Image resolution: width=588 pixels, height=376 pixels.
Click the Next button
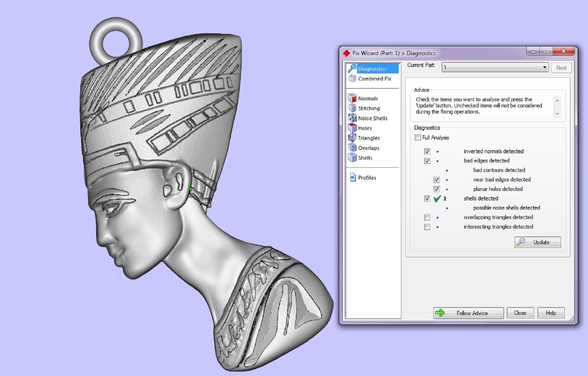point(561,68)
